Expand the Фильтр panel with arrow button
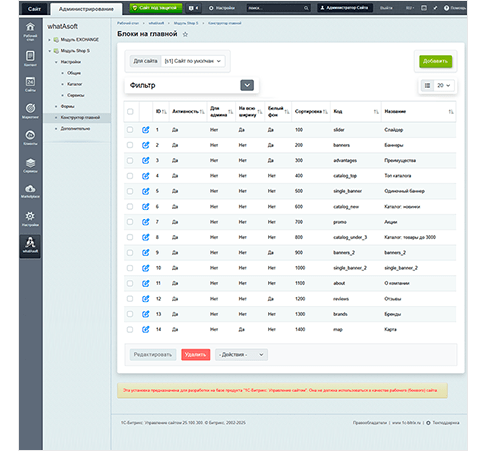The height and width of the screenshot is (470, 486). pos(247,85)
